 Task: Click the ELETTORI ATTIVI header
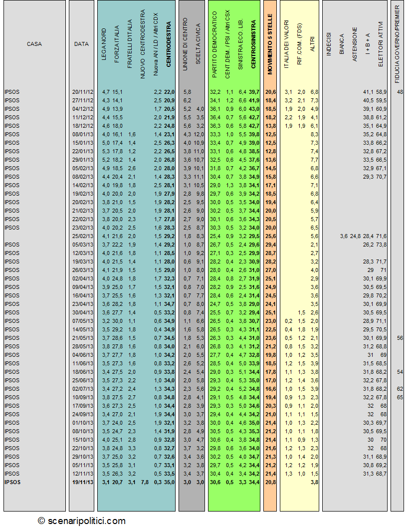point(381,44)
